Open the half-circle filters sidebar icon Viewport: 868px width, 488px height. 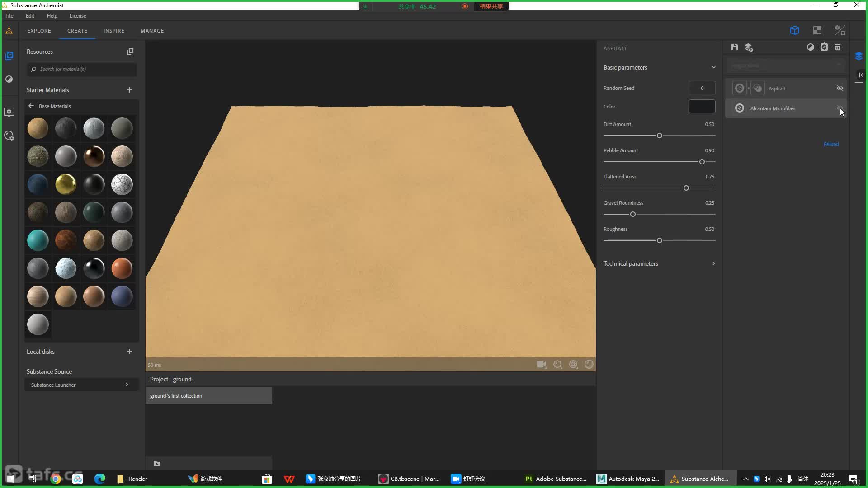9,79
